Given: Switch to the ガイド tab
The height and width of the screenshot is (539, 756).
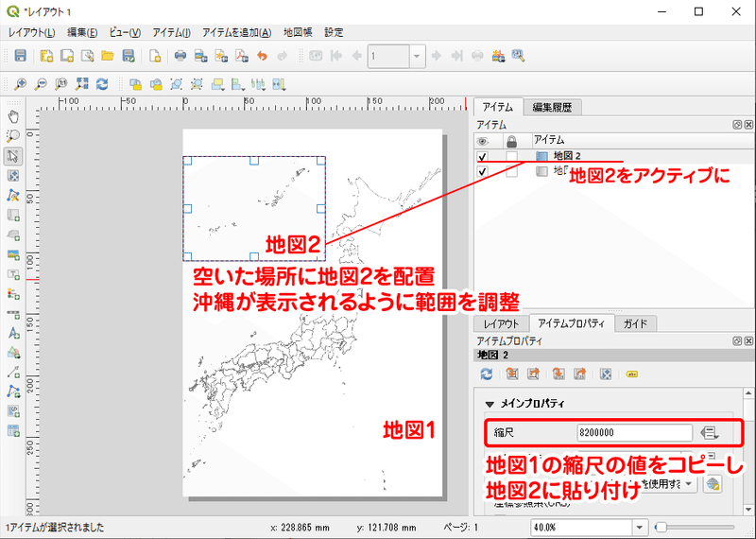Looking at the screenshot, I should [x=635, y=323].
